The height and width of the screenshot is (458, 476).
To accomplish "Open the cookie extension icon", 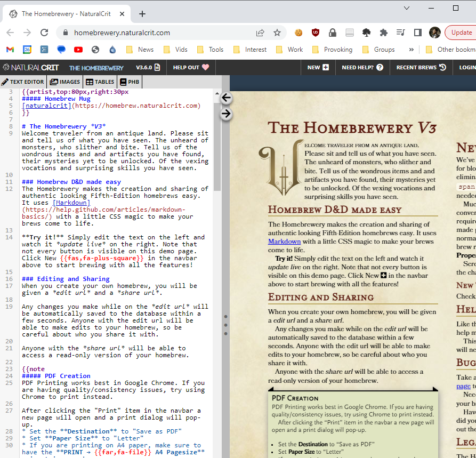I will [298, 33].
